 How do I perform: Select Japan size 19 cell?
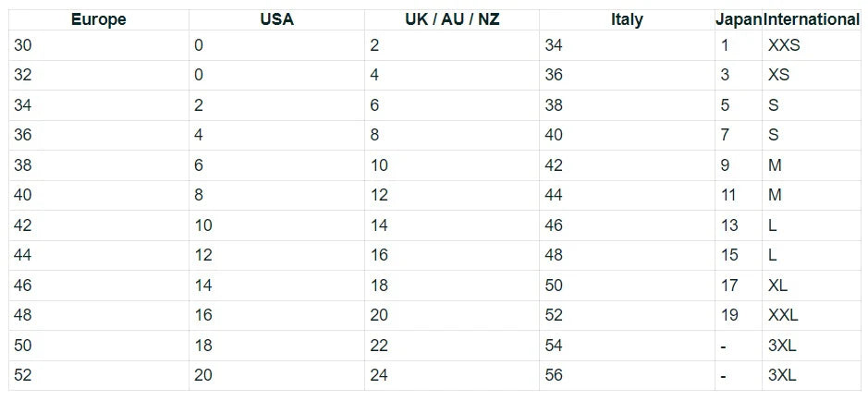coord(739,315)
